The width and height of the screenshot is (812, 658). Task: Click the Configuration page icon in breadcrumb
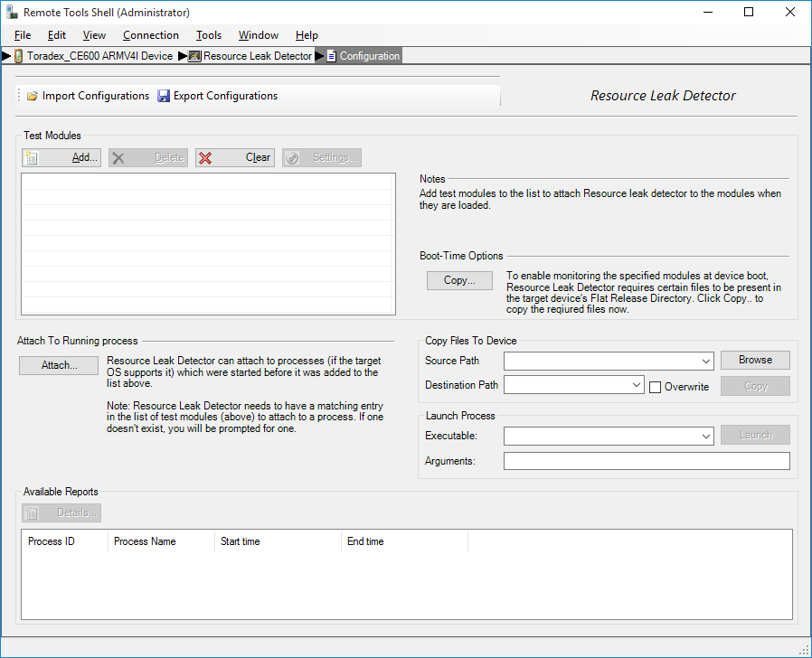tap(332, 56)
